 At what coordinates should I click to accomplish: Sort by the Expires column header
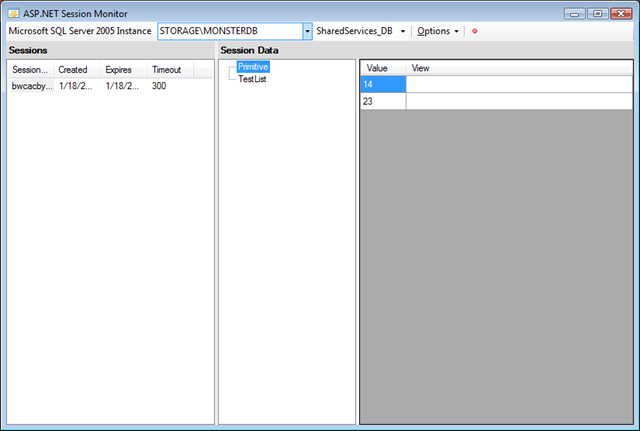(x=124, y=70)
